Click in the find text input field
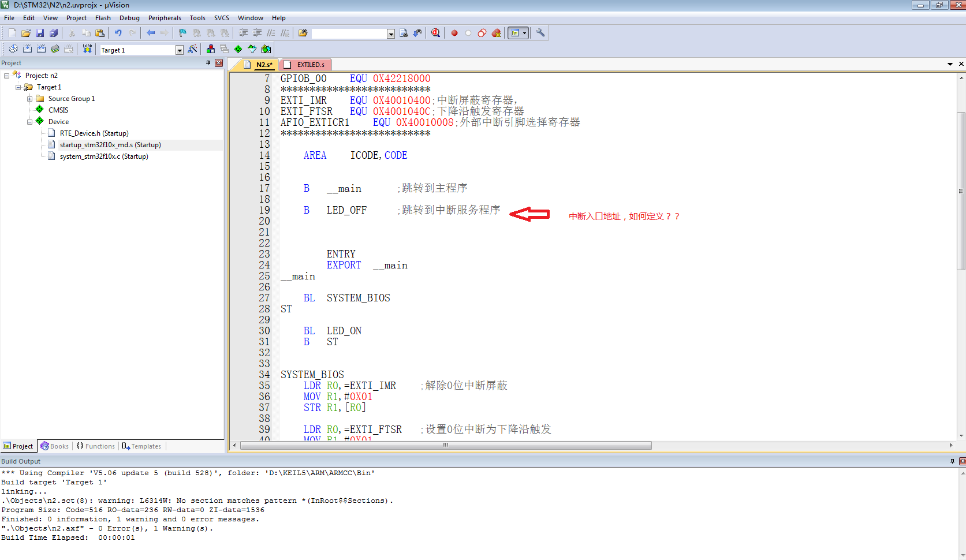The width and height of the screenshot is (966, 560). [x=349, y=34]
